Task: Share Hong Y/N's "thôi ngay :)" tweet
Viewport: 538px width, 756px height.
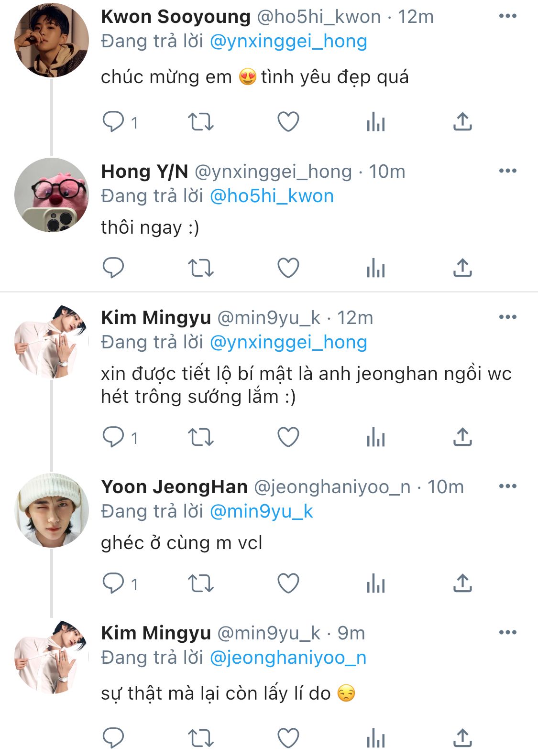Action: click(462, 268)
